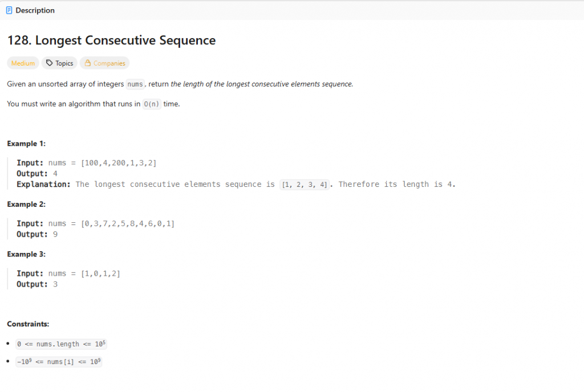Click the lock icon in the Companies badge

pyautogui.click(x=87, y=63)
